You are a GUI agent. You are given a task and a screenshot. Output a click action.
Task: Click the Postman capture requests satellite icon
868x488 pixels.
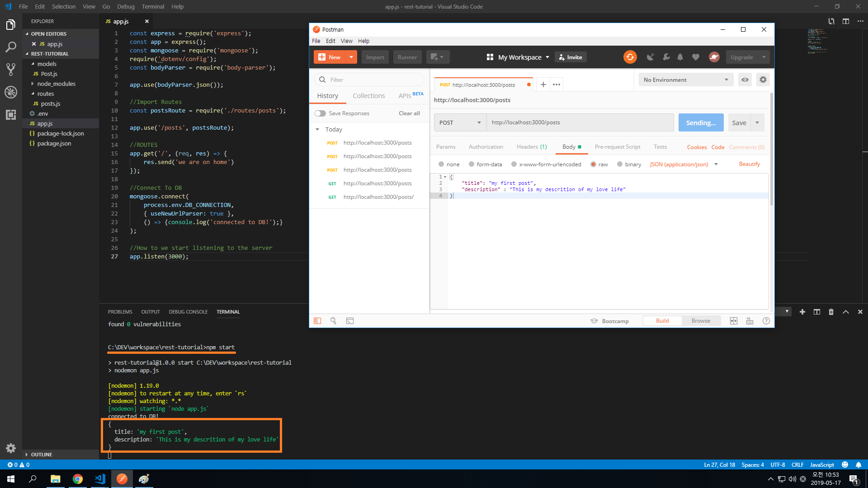click(650, 57)
